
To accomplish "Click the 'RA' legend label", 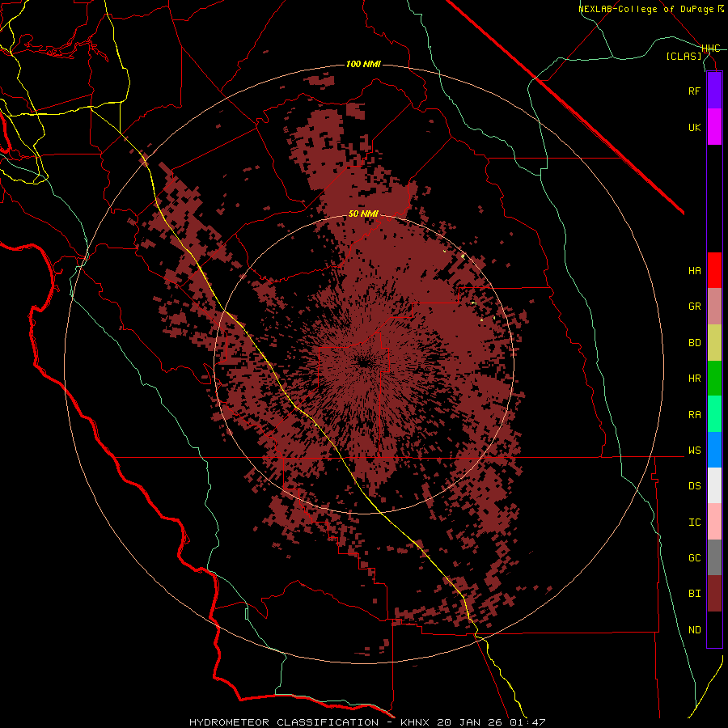I will click(x=694, y=415).
